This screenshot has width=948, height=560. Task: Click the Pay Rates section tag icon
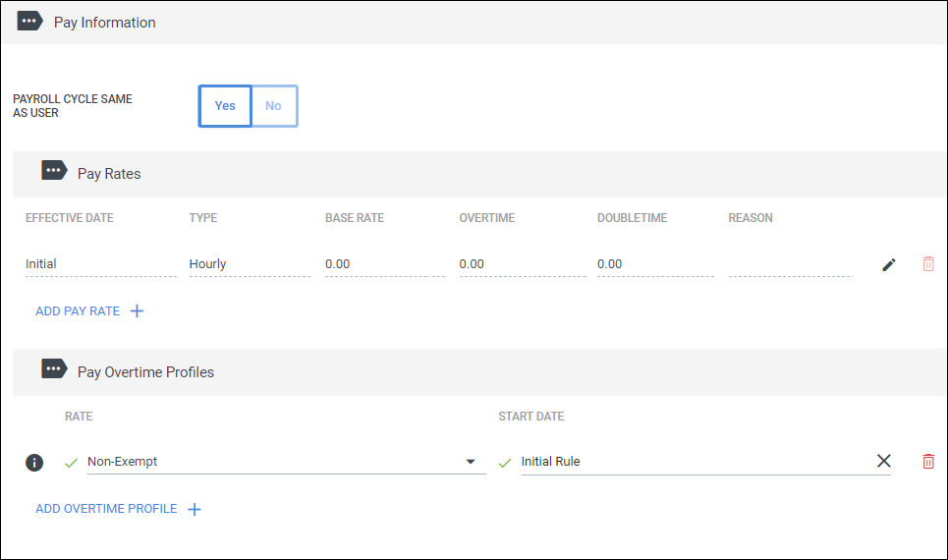point(54,171)
